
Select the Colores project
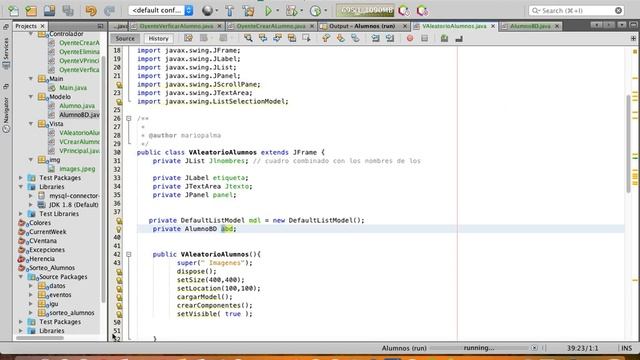tap(40, 223)
